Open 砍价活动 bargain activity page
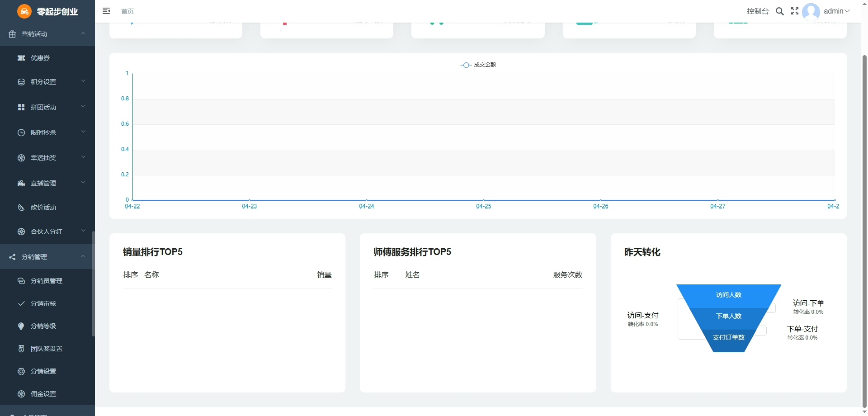Viewport: 868px width, 416px height. click(43, 208)
